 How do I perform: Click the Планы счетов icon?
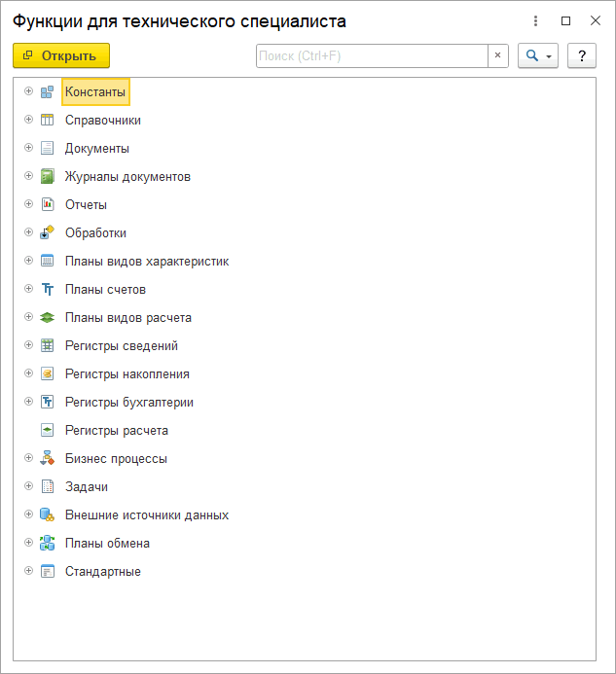tap(47, 289)
